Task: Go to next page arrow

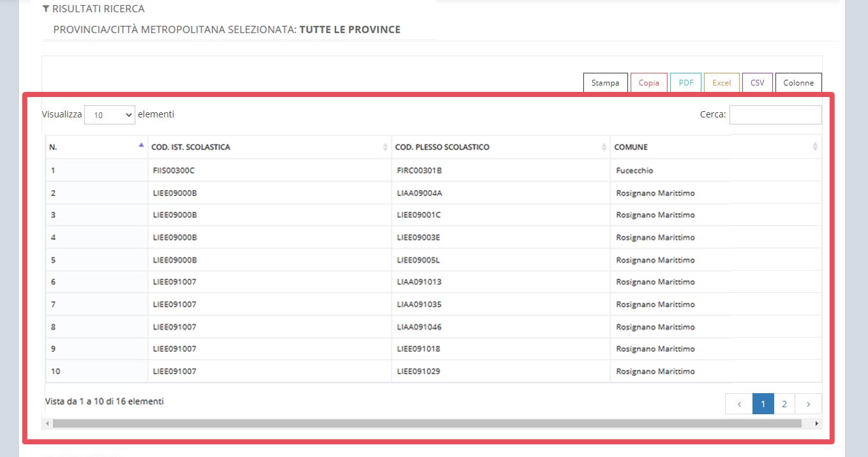Action: click(808, 404)
